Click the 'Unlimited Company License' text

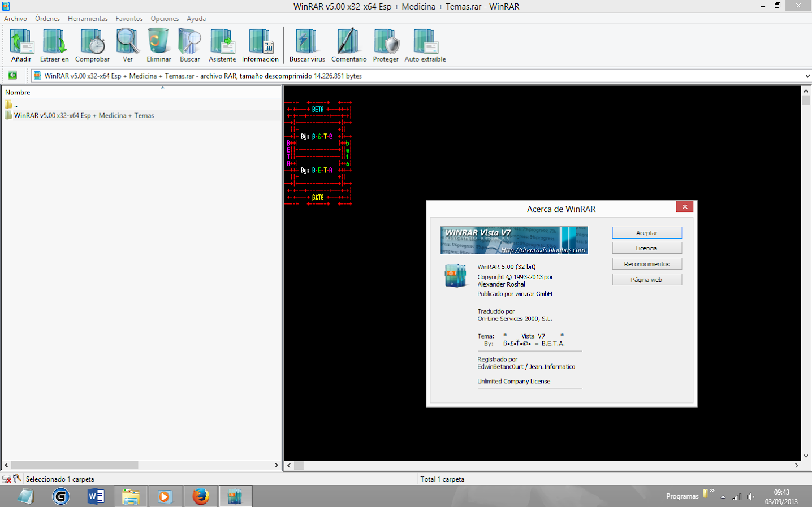pos(513,382)
